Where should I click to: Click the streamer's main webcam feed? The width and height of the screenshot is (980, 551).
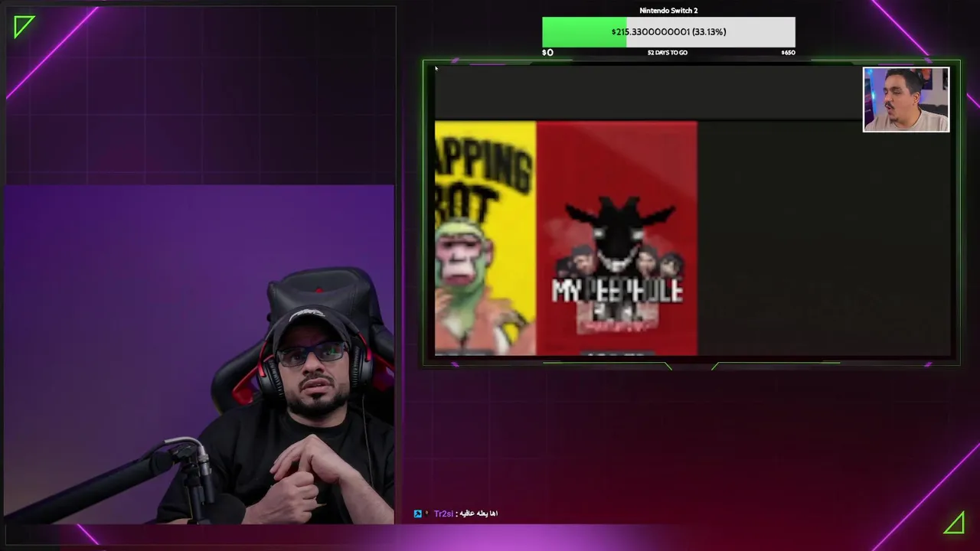click(199, 354)
